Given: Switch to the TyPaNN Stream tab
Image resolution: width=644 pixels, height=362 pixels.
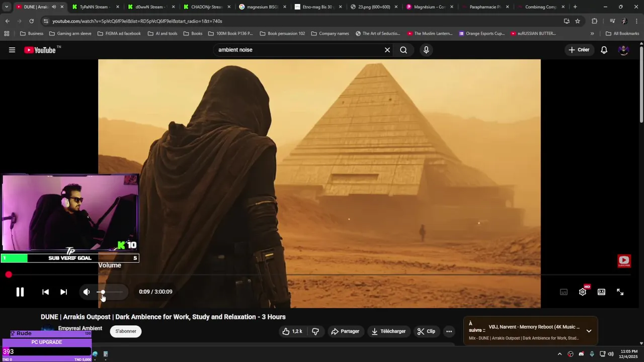Looking at the screenshot, I should click(94, 7).
